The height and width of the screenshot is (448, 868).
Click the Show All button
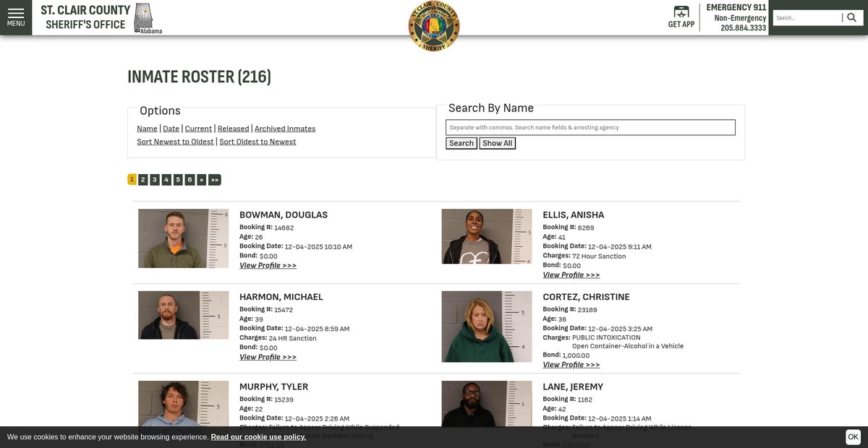[498, 143]
